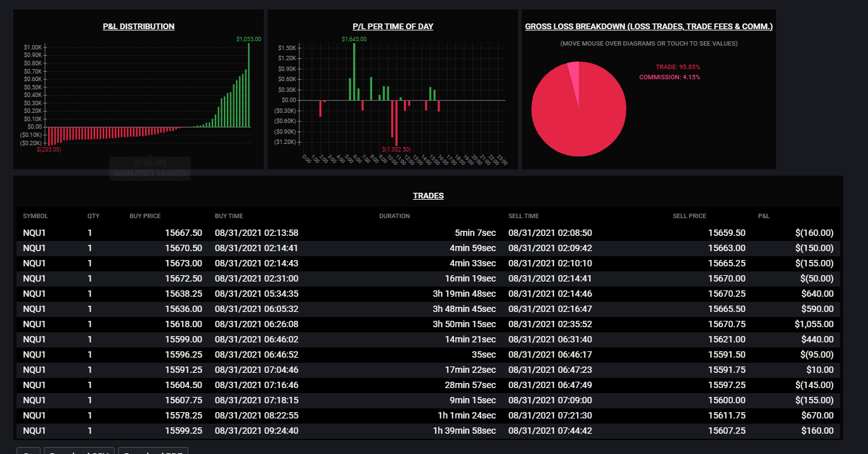This screenshot has height=454, width=868.
Task: Click the $(145.00) P&L cell
Action: point(814,385)
